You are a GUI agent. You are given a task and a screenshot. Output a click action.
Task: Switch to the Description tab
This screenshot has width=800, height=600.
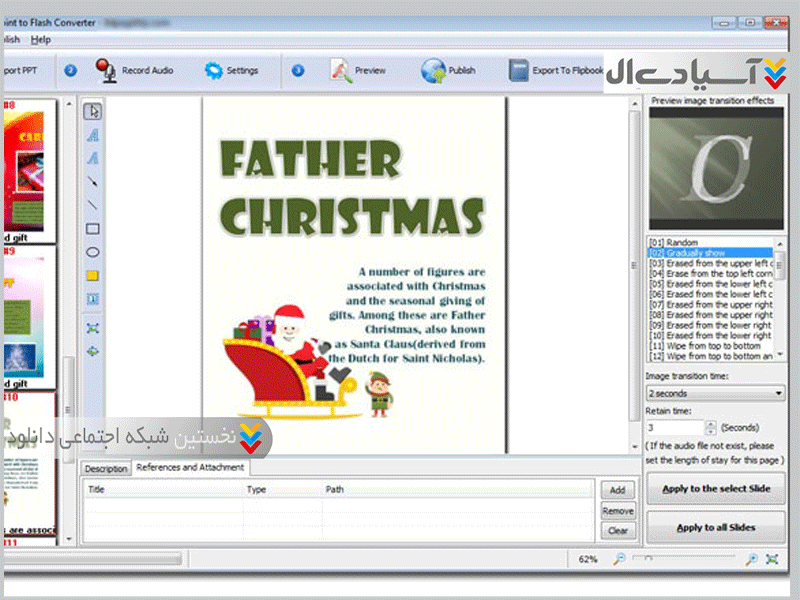click(106, 468)
